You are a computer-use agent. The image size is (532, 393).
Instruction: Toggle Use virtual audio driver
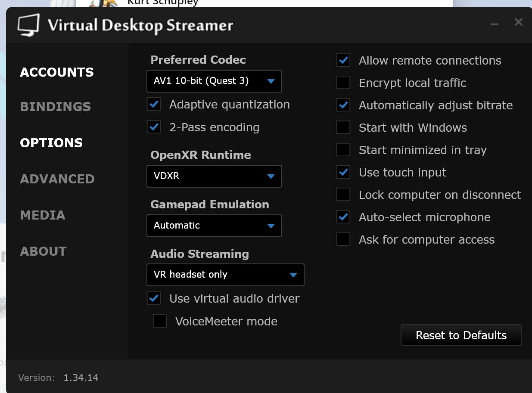154,298
